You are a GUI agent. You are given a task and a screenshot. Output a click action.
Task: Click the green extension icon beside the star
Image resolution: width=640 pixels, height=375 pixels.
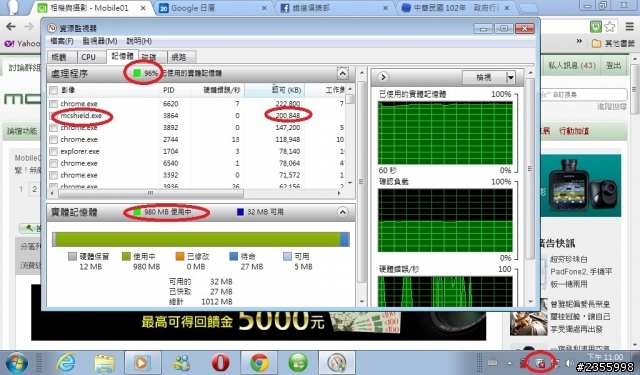tap(596, 27)
